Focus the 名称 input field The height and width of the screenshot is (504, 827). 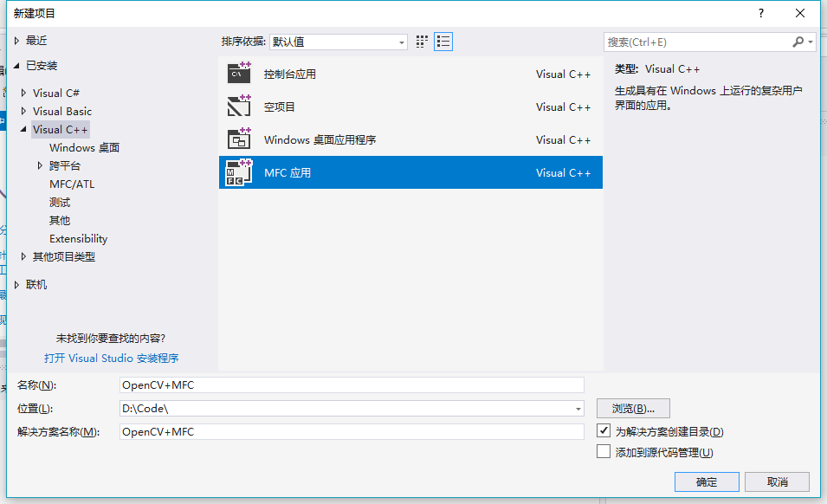[352, 384]
